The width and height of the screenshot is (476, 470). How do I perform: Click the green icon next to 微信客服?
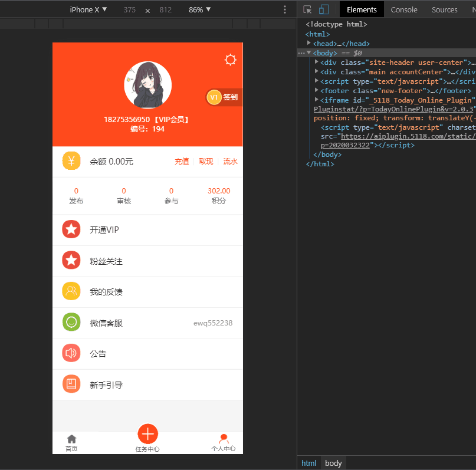pos(71,322)
